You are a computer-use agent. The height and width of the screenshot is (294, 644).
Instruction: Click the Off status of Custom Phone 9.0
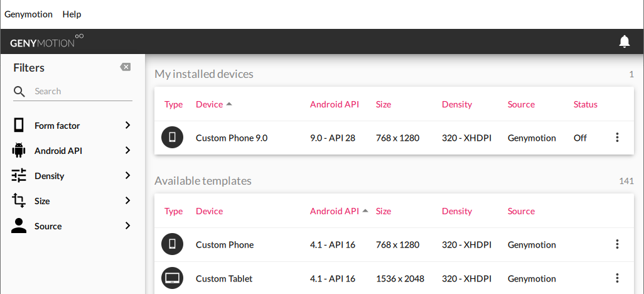(580, 138)
